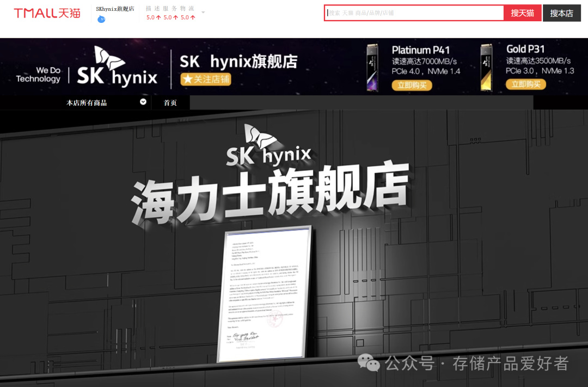Follow store via 关注店铺 button
This screenshot has width=588, height=387.
206,79
